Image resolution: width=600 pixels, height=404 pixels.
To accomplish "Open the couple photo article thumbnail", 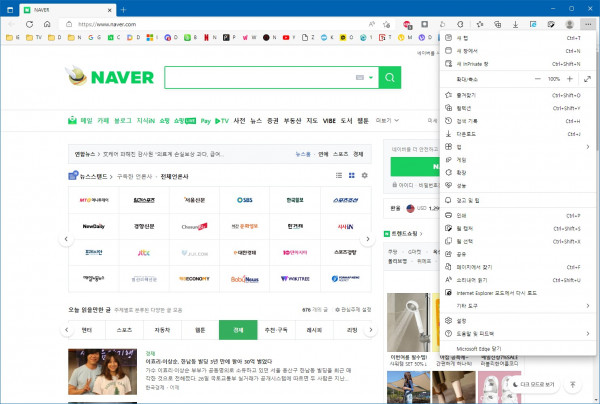I will pos(103,371).
